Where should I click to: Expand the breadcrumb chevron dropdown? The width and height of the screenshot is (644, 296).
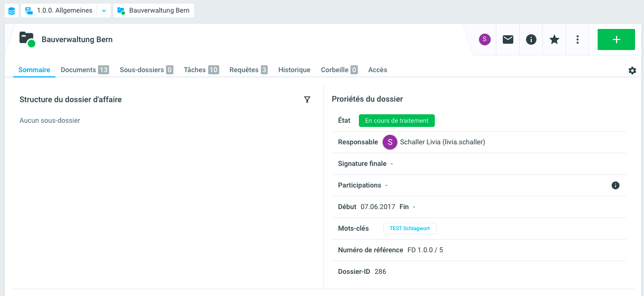104,11
